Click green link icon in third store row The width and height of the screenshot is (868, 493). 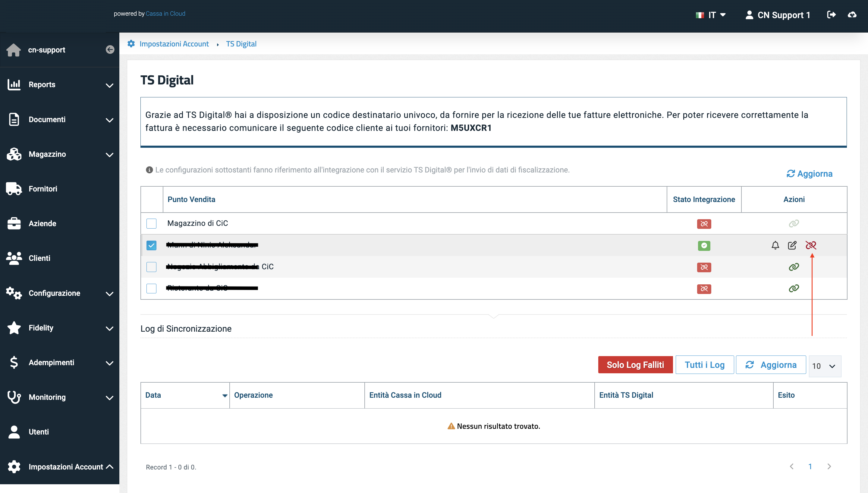794,267
